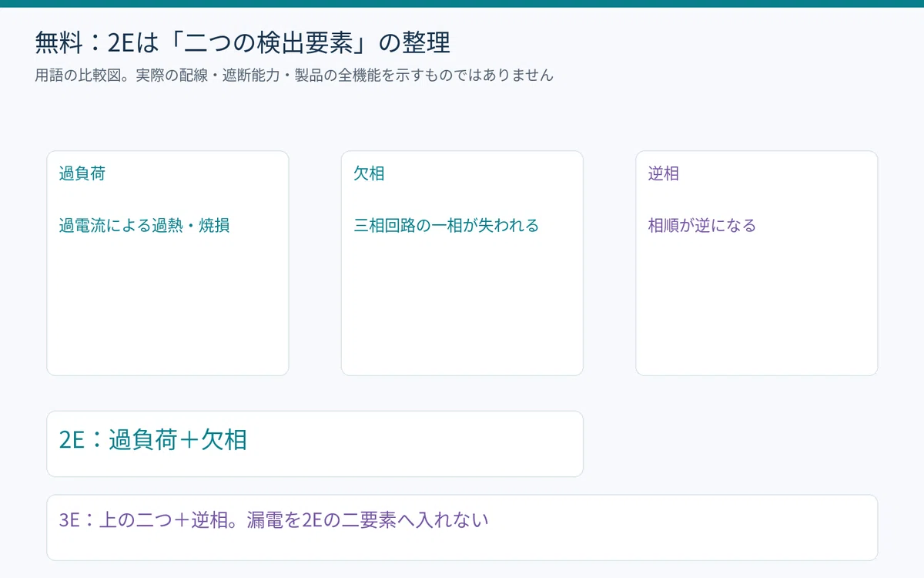The width and height of the screenshot is (924, 578).
Task: Click empty area inside the 欠相 card
Action: (x=462, y=308)
